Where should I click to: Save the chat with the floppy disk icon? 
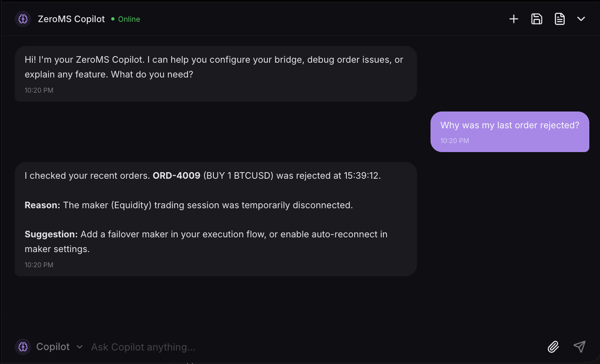(537, 19)
